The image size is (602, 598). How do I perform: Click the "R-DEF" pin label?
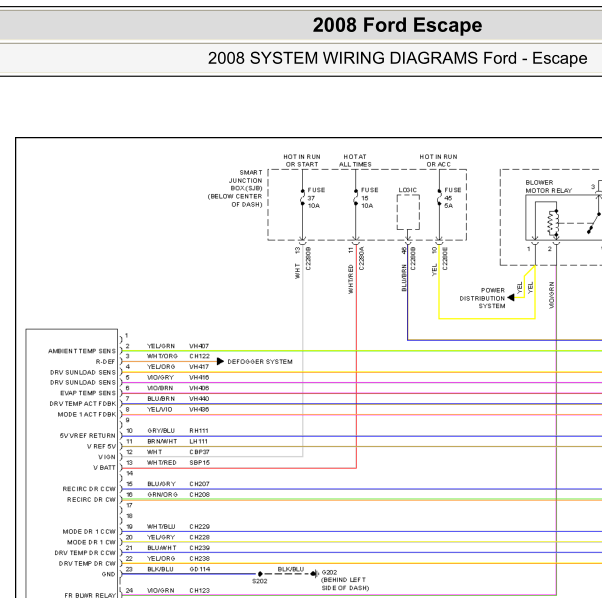tap(106, 362)
